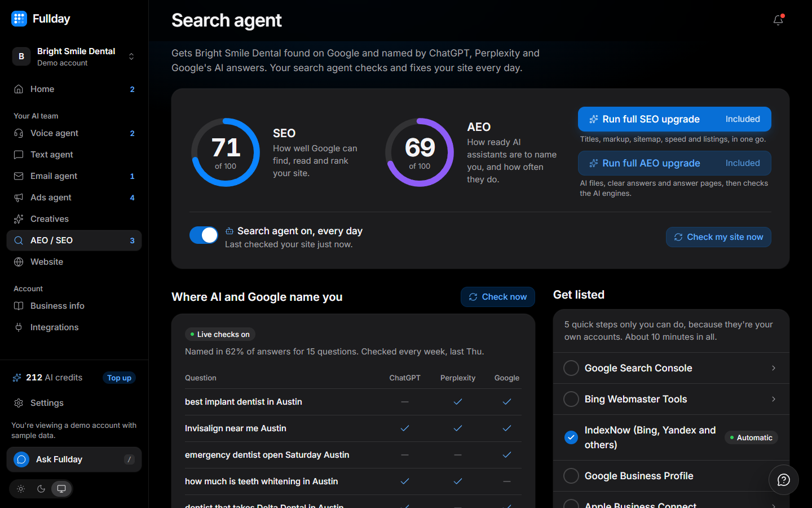Run the full AEO upgrade
The width and height of the screenshot is (812, 508).
coord(674,163)
